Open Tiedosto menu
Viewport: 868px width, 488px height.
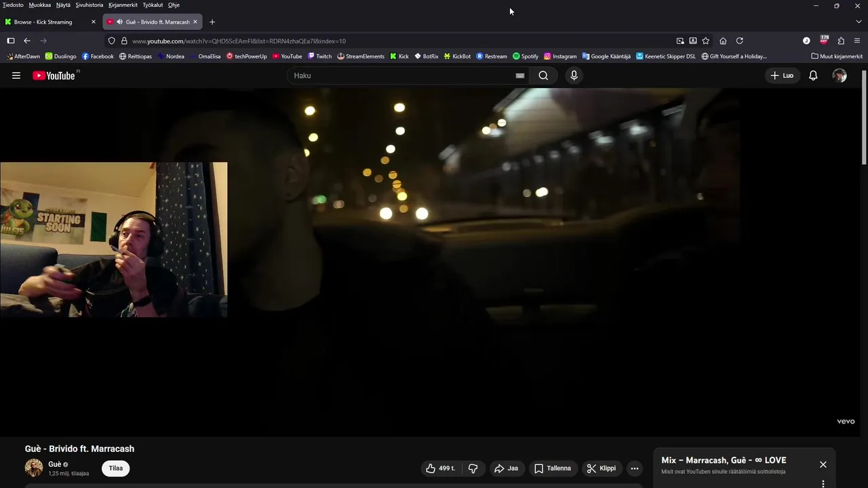point(13,5)
